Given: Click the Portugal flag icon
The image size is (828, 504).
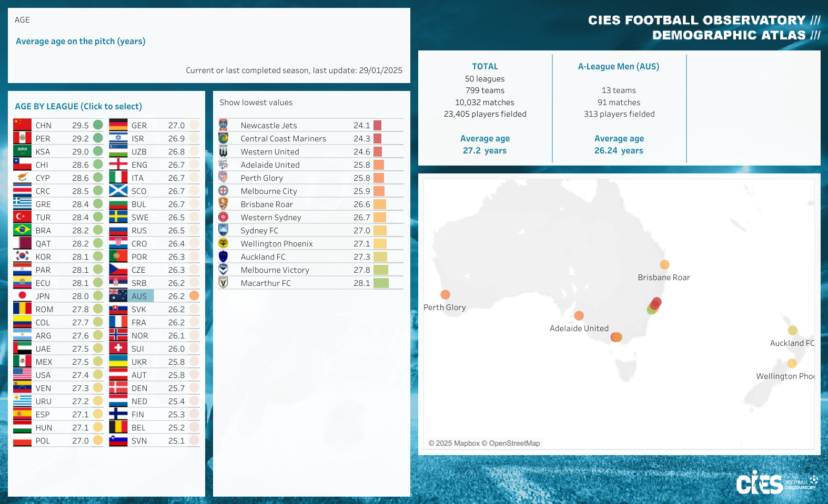Looking at the screenshot, I should 118,256.
